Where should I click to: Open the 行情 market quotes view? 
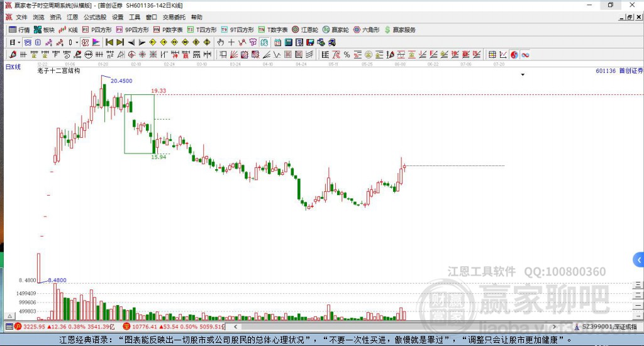pos(19,30)
